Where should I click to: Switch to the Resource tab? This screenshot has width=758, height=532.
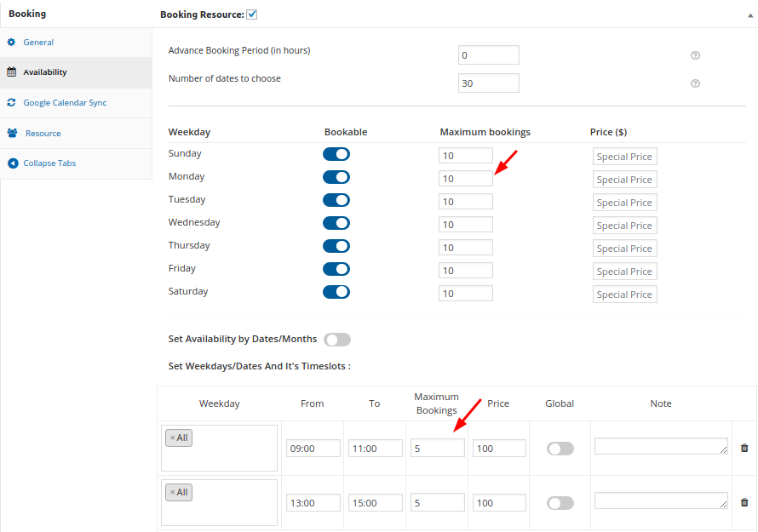(43, 134)
